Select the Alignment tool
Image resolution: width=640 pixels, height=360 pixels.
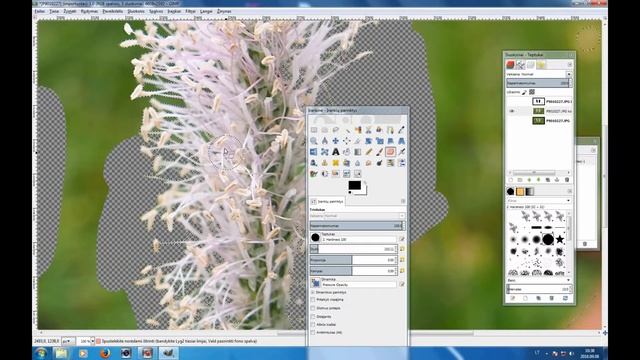tap(347, 141)
